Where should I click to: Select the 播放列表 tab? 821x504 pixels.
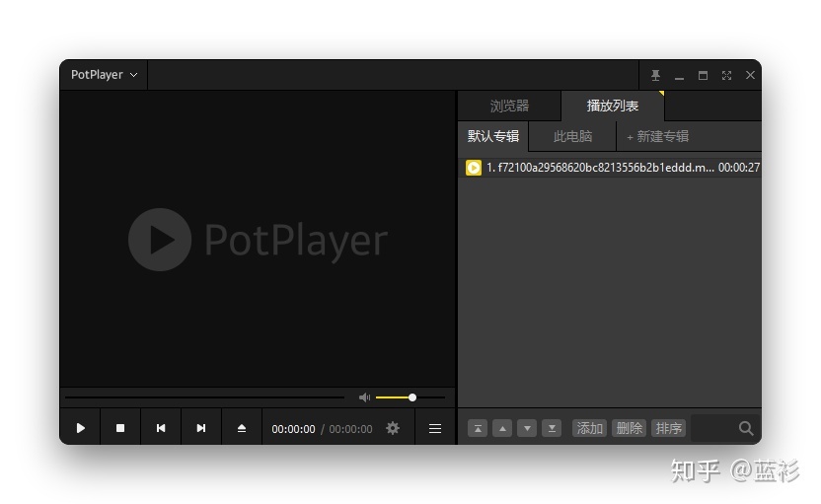click(x=612, y=106)
